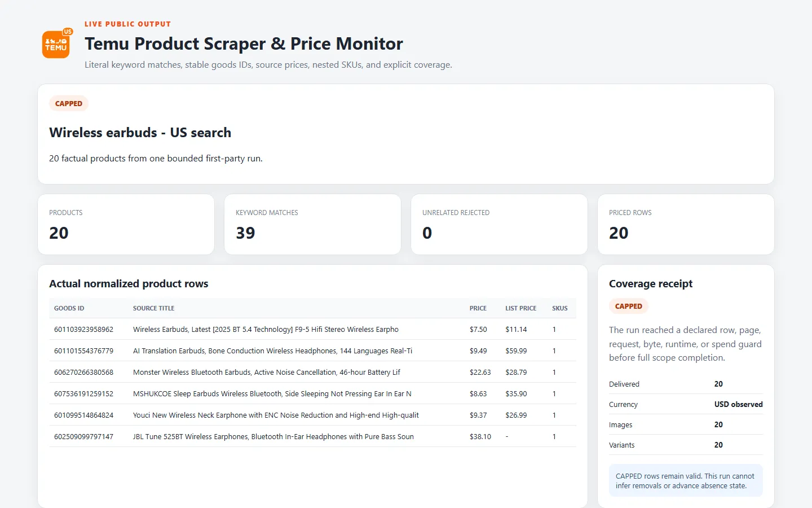Screen dimensions: 812x508
Task: Click the $9.37 price cell
Action: tap(478, 415)
